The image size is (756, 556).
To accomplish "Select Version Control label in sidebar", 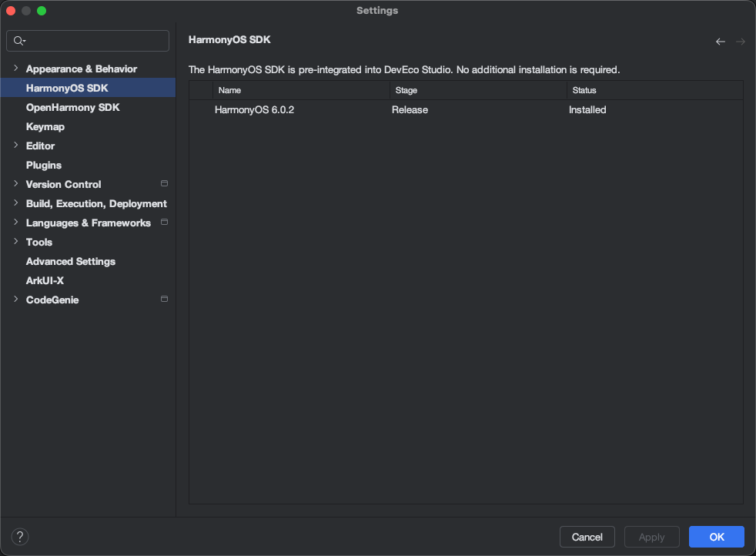I will pos(64,184).
